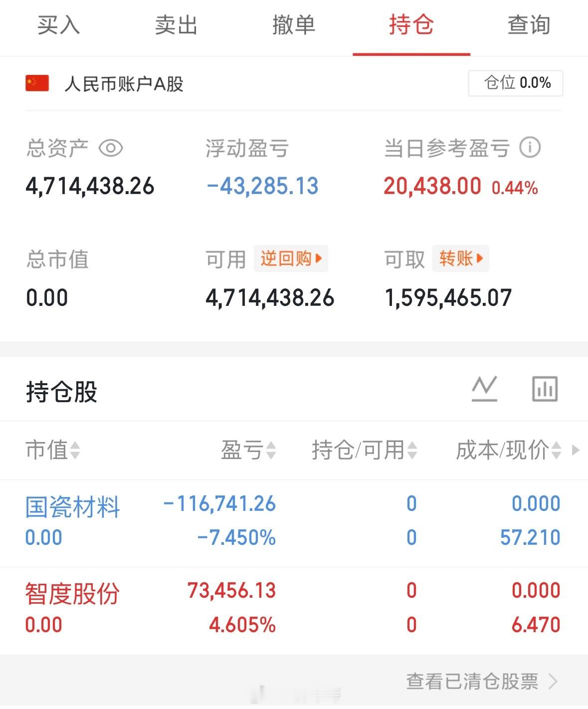This screenshot has height=709, width=588.
Task: Switch to the 卖出 tab
Action: 176,25
